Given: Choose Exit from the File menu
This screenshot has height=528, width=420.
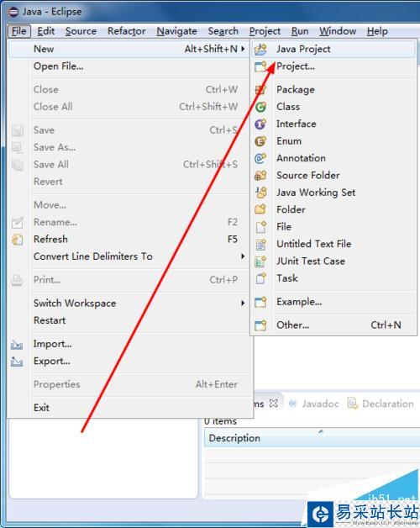Looking at the screenshot, I should pos(129,408).
